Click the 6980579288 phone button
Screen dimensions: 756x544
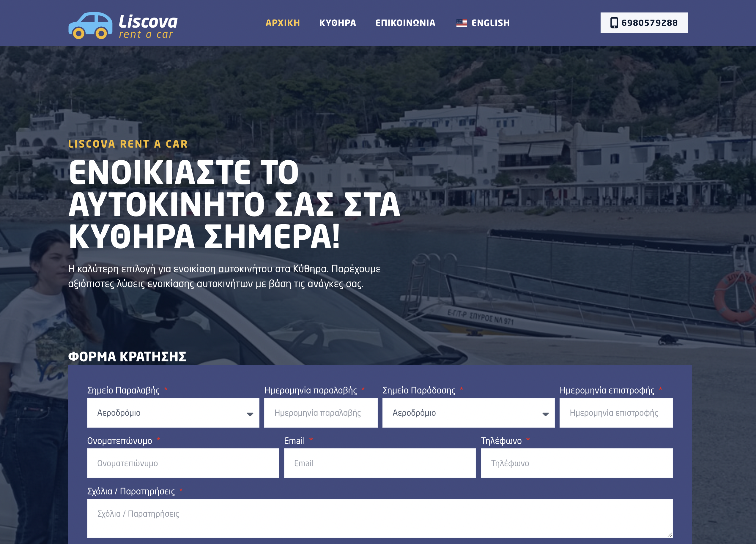644,23
